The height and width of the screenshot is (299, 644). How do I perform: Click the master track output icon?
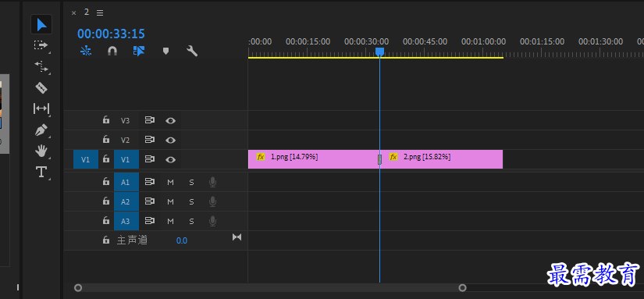237,237
